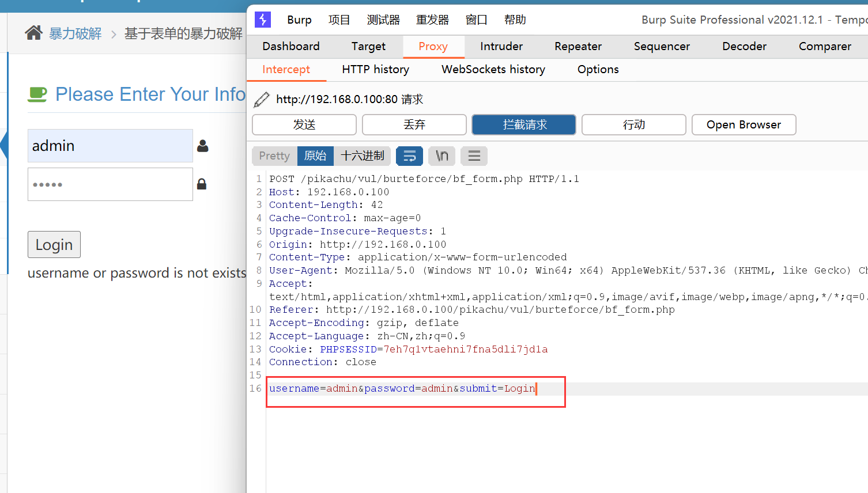Viewport: 868px width, 493px height.
Task: Click the Referer header line
Action: tap(472, 310)
